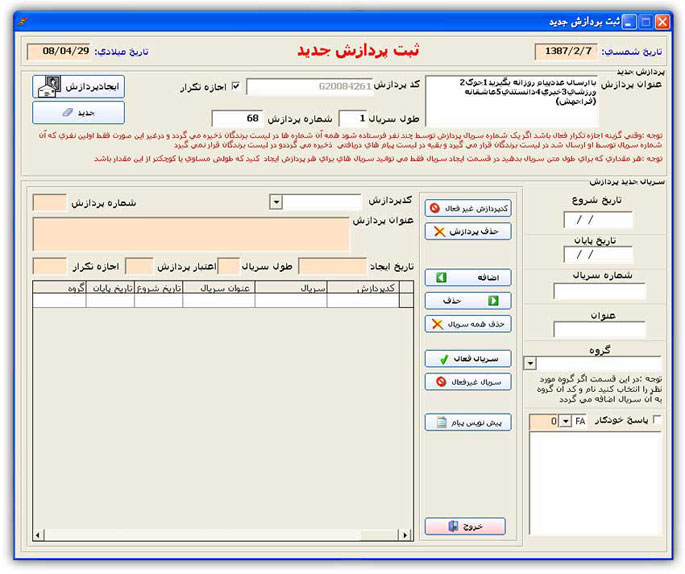The height and width of the screenshot is (574, 685).
Task: Click the جدید (new) button
Action: [78, 113]
